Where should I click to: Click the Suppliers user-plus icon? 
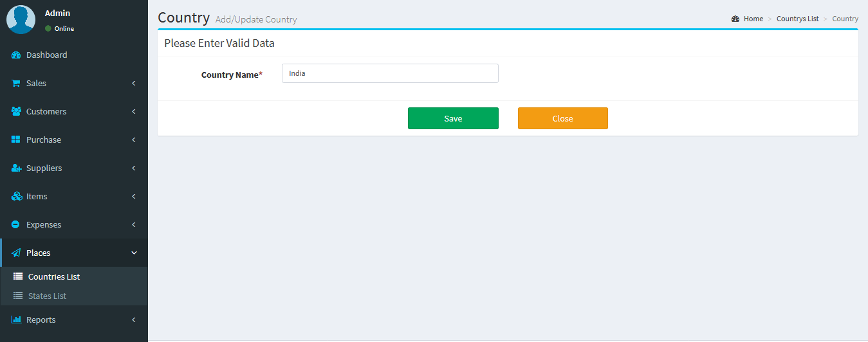pyautogui.click(x=17, y=168)
